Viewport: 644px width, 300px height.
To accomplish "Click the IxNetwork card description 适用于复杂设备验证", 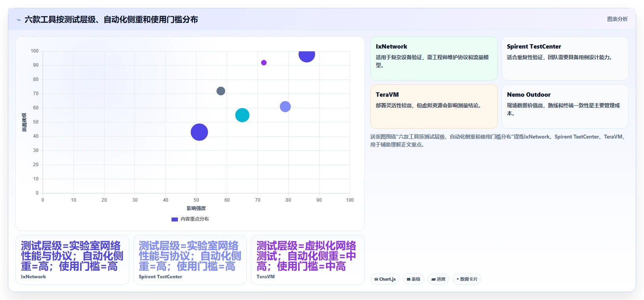I will coord(433,61).
